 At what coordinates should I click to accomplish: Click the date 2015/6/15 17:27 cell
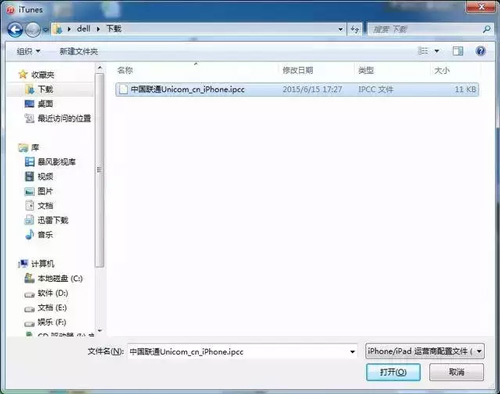click(312, 89)
